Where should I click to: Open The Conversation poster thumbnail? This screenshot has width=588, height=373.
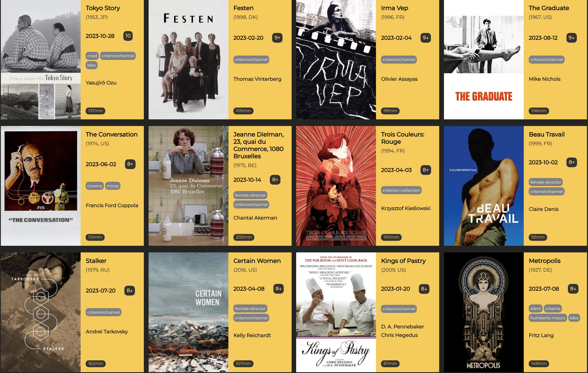41,186
